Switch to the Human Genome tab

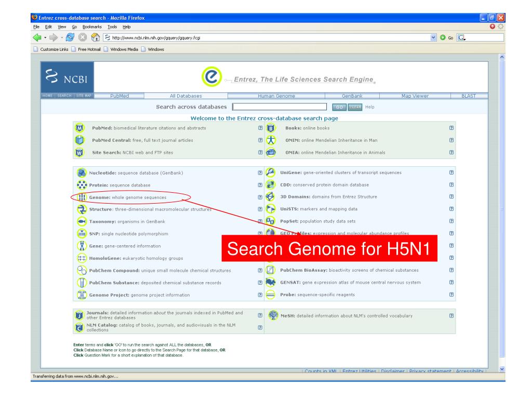[276, 96]
